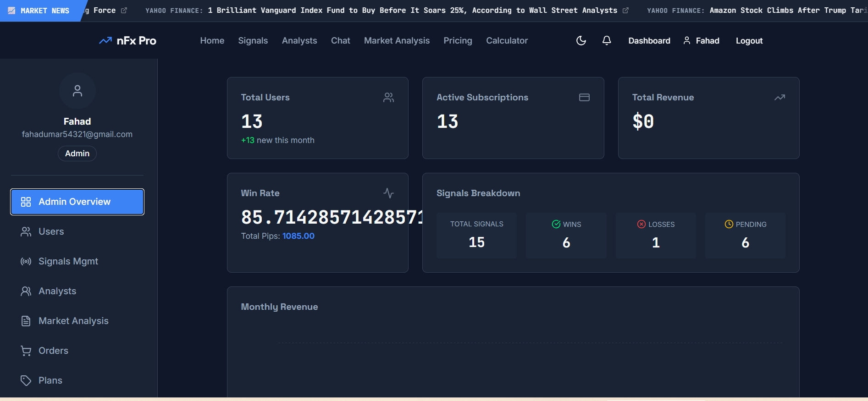Click the Win Rate activity pulse icon
Image resolution: width=868 pixels, height=401 pixels.
point(388,193)
